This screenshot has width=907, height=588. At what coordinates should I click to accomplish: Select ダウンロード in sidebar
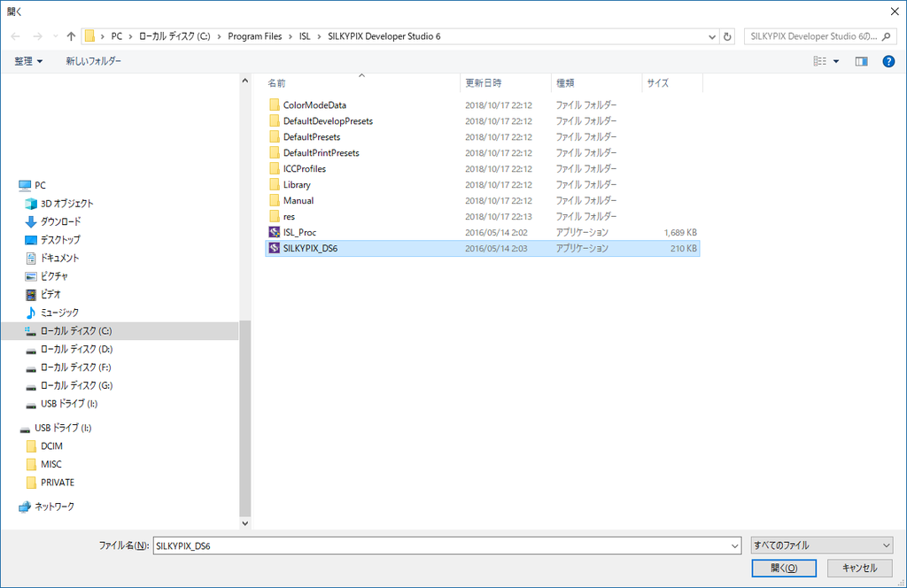60,221
